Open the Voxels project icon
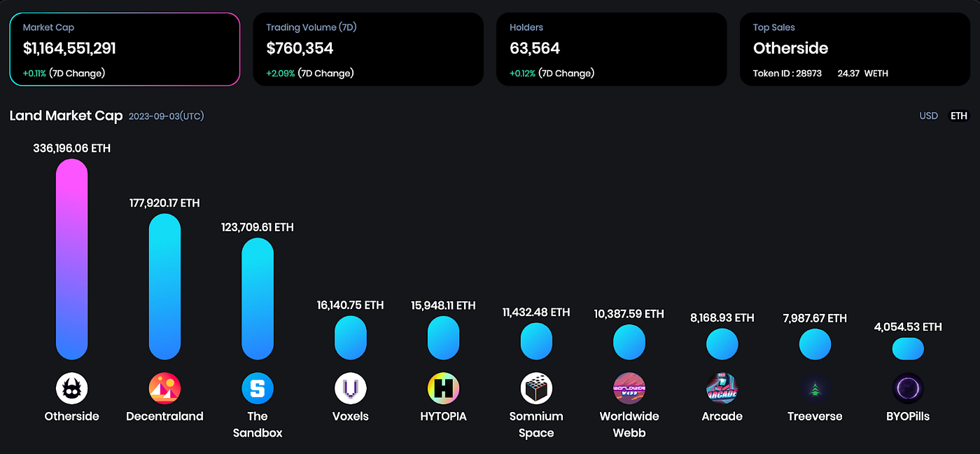The width and height of the screenshot is (980, 454). tap(350, 388)
